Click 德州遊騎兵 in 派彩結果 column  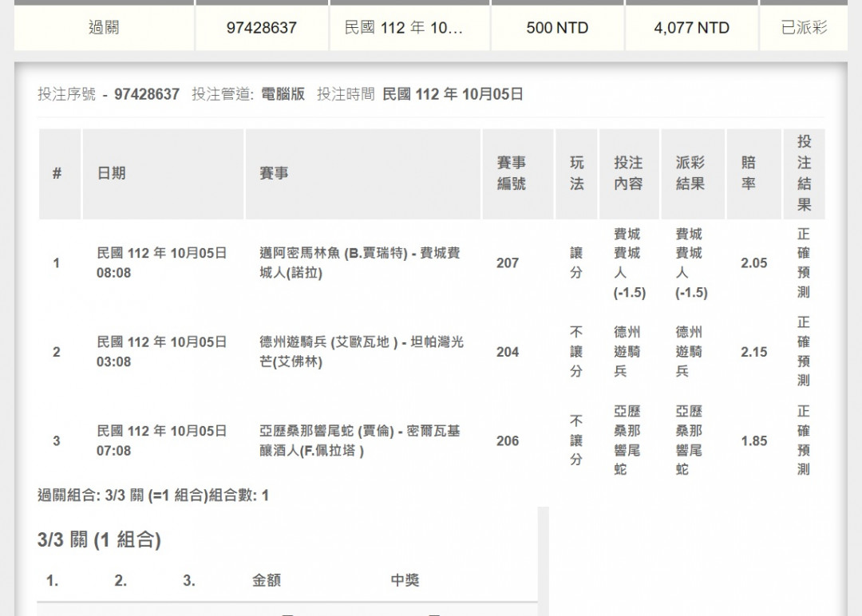[x=689, y=352]
